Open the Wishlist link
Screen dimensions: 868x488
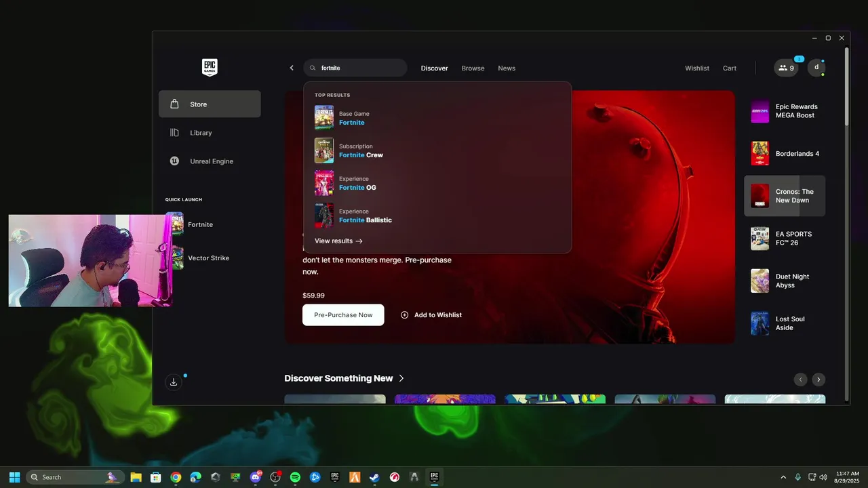(697, 68)
